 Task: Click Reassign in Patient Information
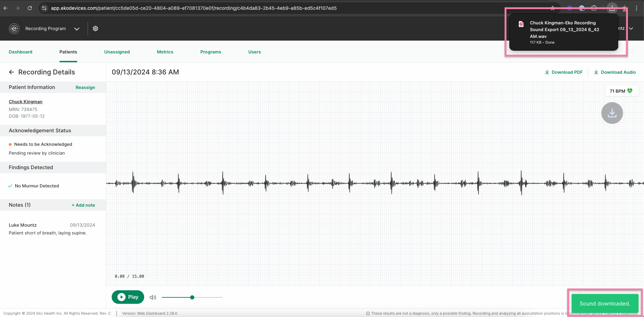(85, 87)
